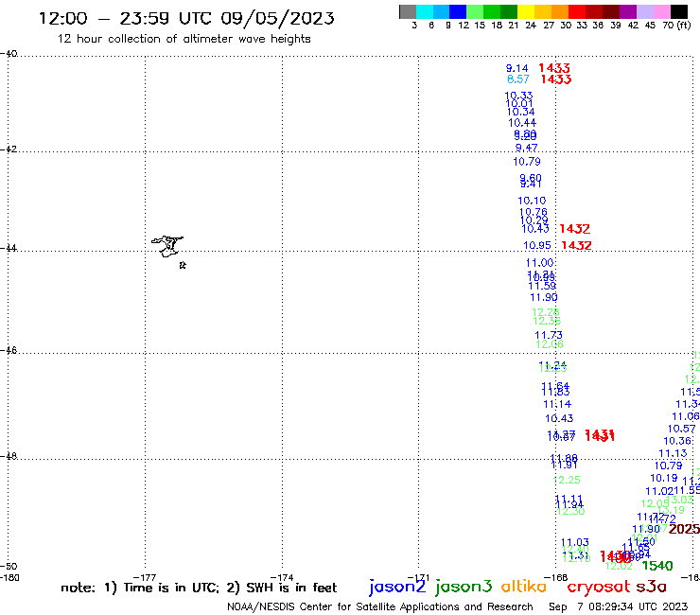This screenshot has height=615, width=700.
Task: Click the timestamp 'Sep 7 08:29:34 UTC 2023'
Action: [x=619, y=607]
